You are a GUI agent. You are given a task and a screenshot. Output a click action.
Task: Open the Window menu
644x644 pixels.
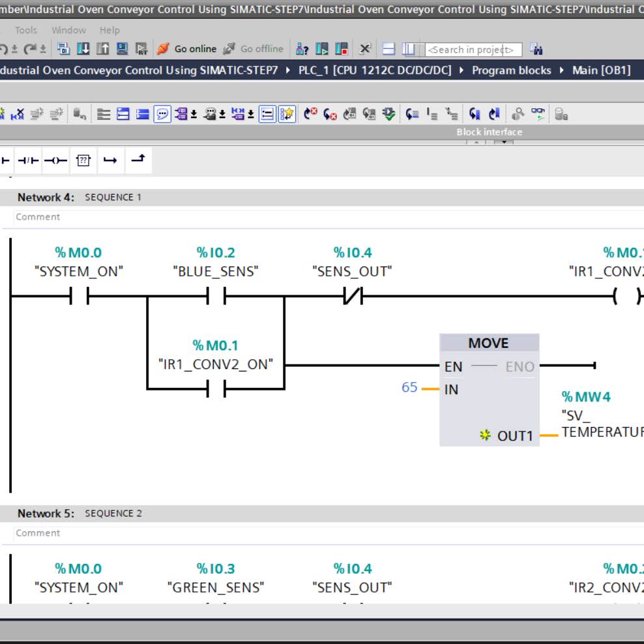point(69,30)
